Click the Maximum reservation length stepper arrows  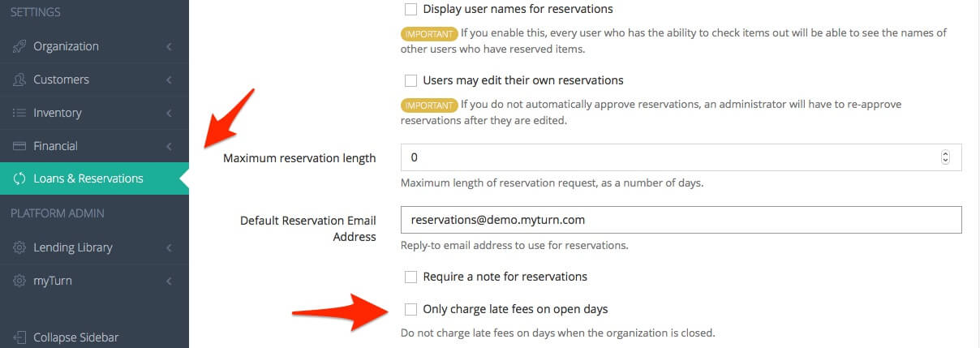(945, 157)
